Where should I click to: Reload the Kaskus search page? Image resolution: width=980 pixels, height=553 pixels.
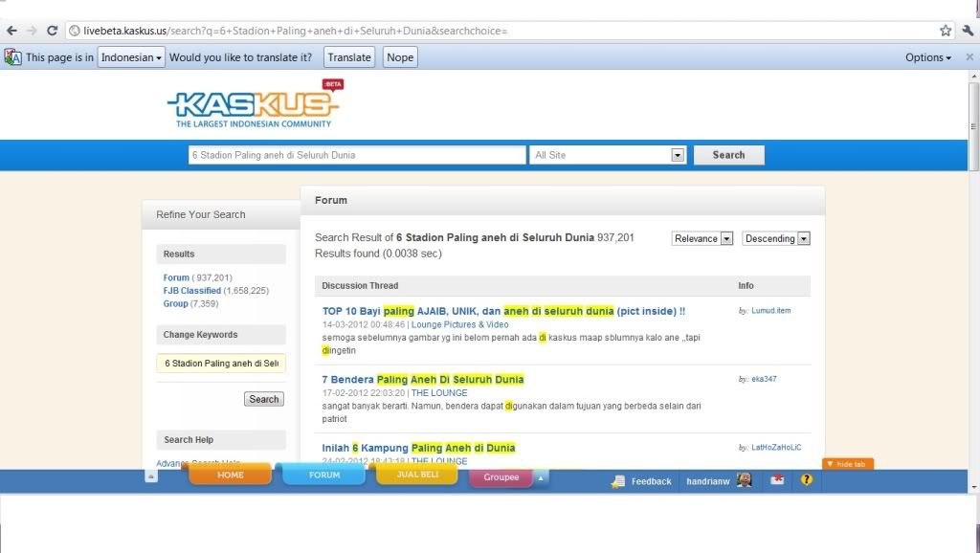pos(53,31)
